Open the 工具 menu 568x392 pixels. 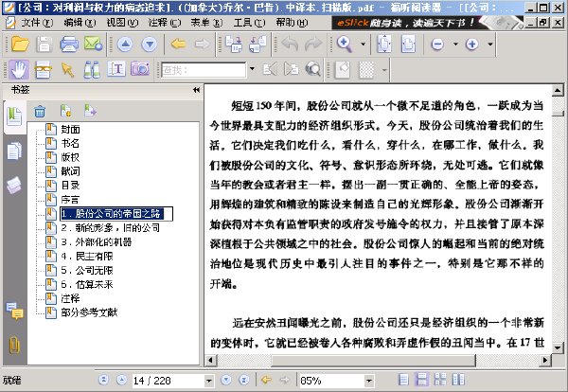(x=249, y=23)
